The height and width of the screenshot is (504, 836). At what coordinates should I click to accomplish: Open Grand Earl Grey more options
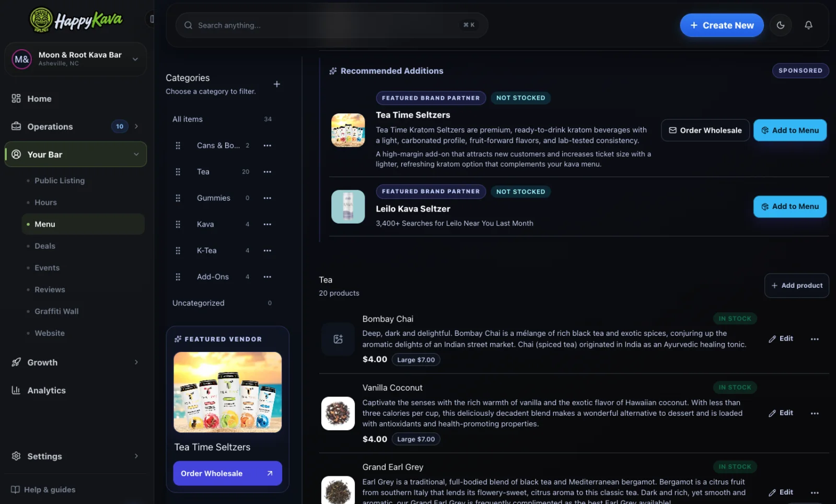click(815, 493)
